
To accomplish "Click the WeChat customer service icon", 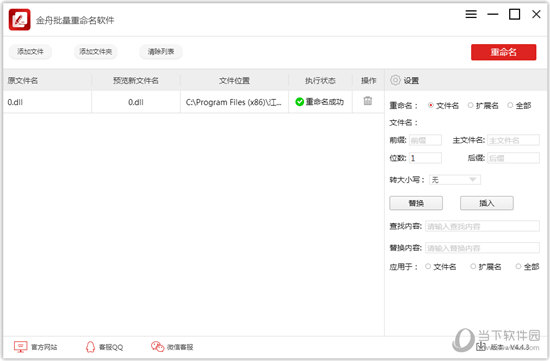I will [x=157, y=347].
